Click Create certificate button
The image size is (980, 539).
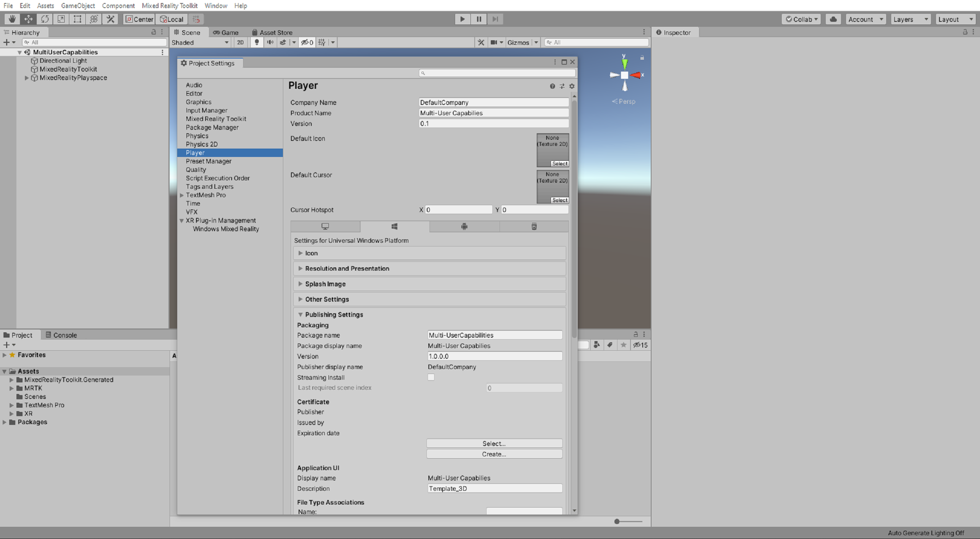493,453
